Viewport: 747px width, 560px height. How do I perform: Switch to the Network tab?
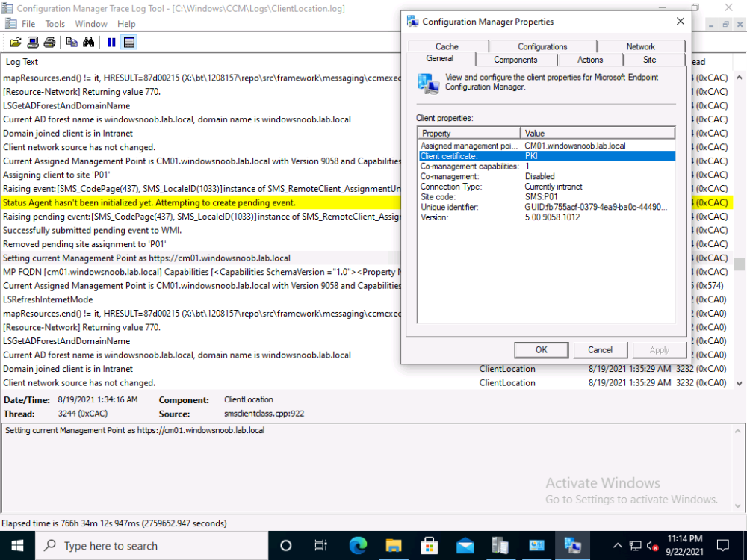(641, 46)
